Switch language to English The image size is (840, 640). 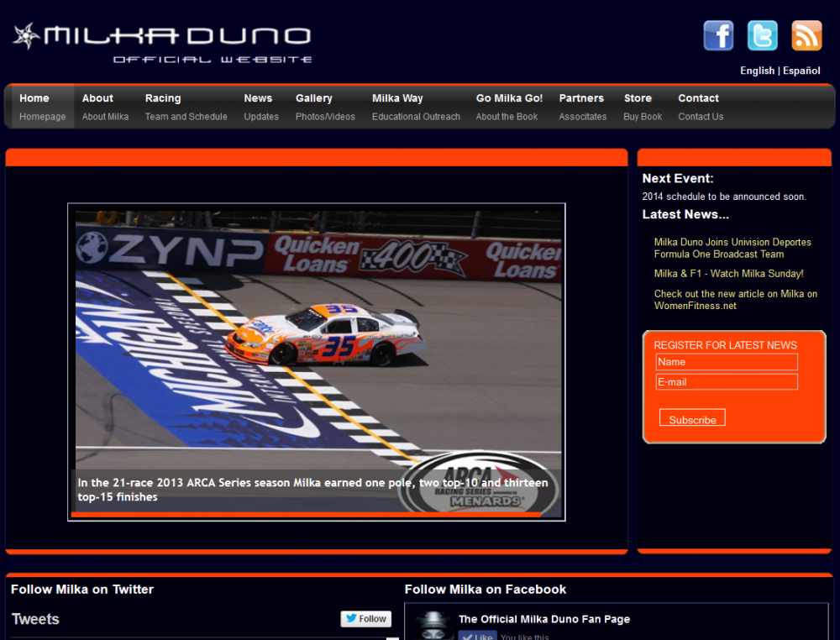[757, 71]
